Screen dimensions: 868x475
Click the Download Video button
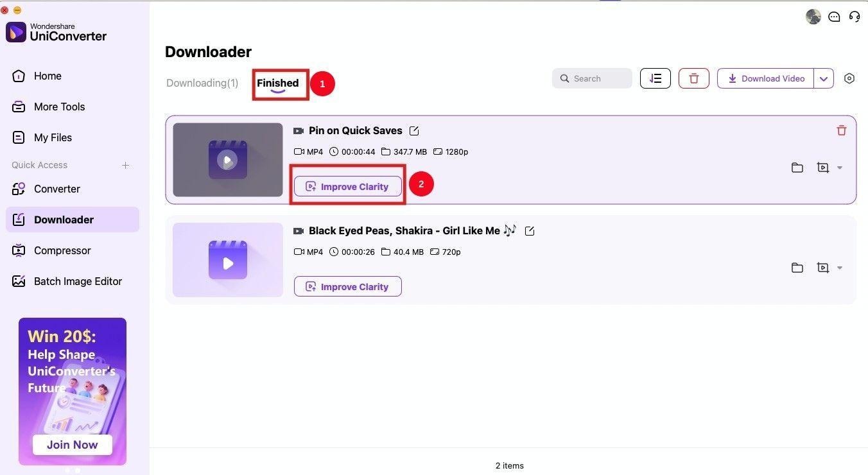click(766, 78)
